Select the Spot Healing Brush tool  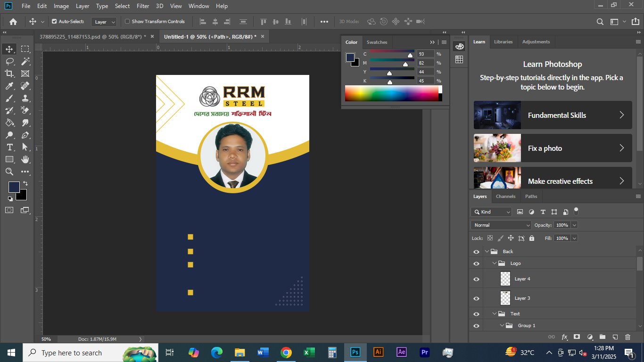pyautogui.click(x=25, y=86)
